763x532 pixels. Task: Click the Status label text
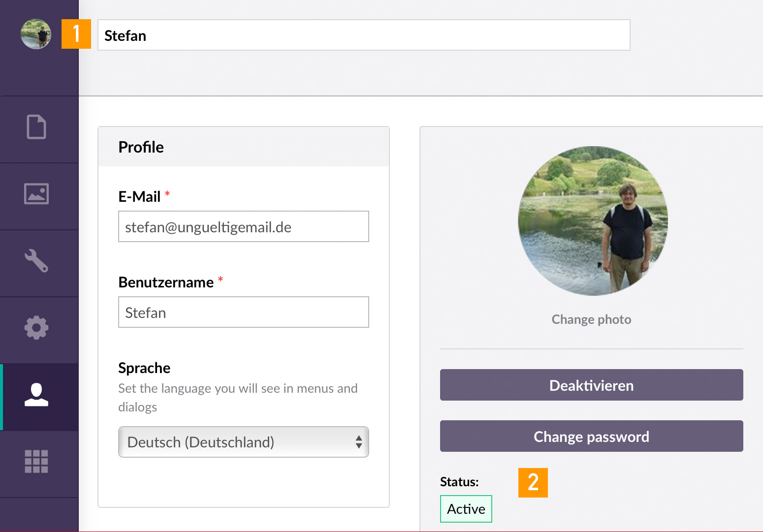pos(459,482)
